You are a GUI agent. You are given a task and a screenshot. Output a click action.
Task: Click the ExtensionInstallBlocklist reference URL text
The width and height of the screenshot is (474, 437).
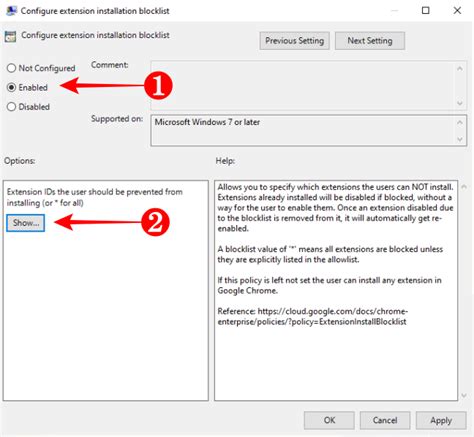pyautogui.click(x=312, y=316)
